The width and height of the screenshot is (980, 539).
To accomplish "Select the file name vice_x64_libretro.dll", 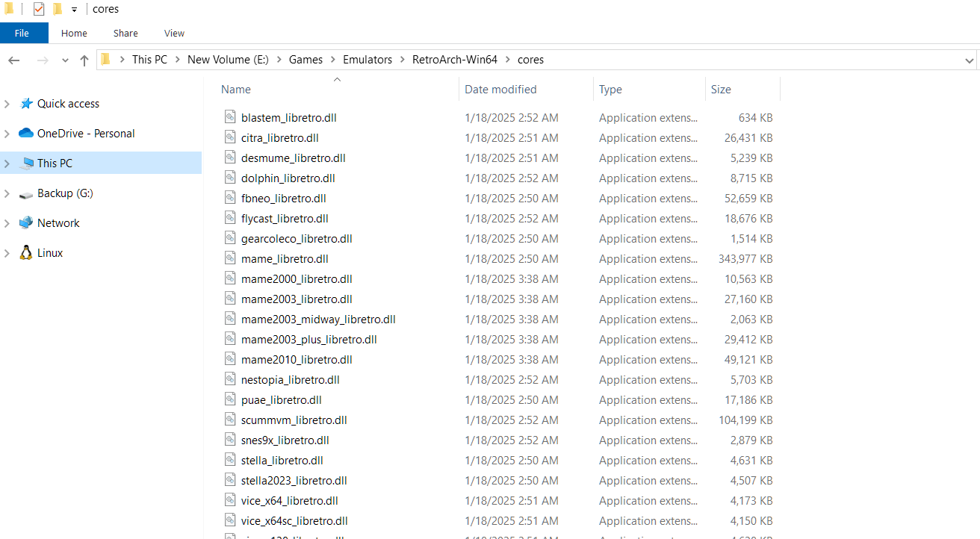I will click(289, 501).
